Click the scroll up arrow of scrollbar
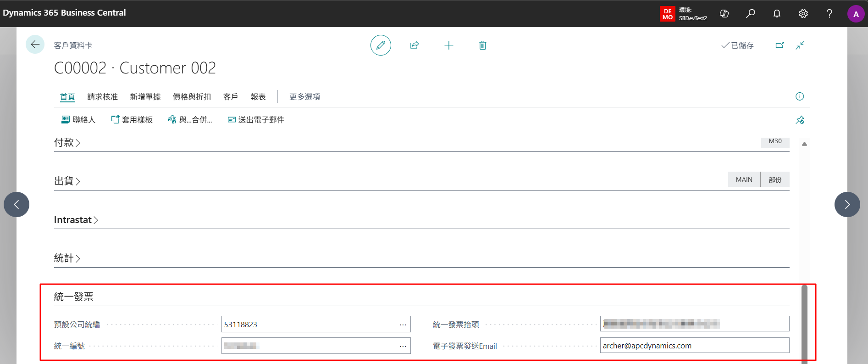Viewport: 868px width, 364px height. pyautogui.click(x=804, y=144)
